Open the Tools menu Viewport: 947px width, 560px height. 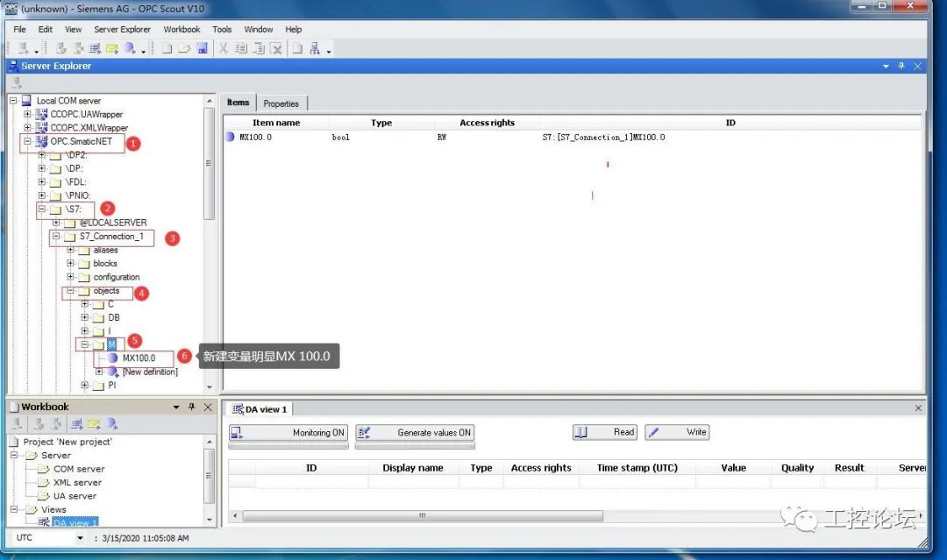coord(222,29)
